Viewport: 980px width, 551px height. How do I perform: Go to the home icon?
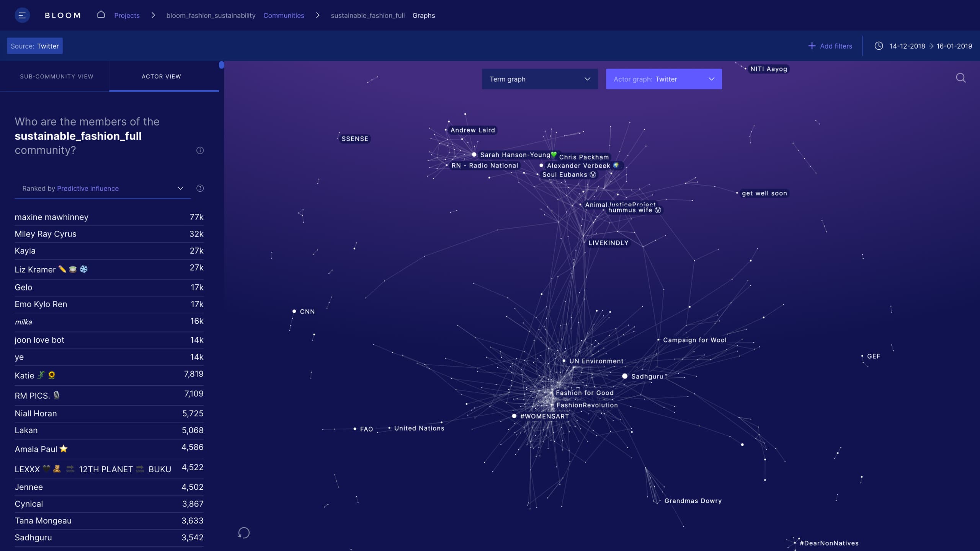(101, 15)
